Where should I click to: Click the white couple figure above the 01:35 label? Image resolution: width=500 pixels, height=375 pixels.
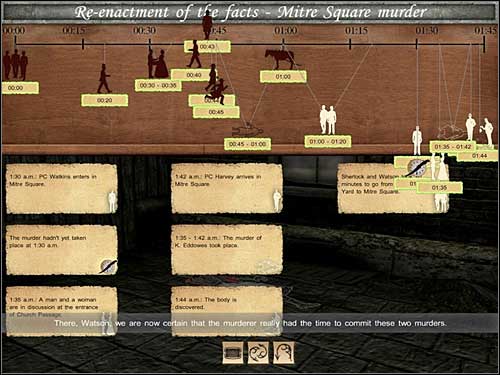click(x=438, y=167)
